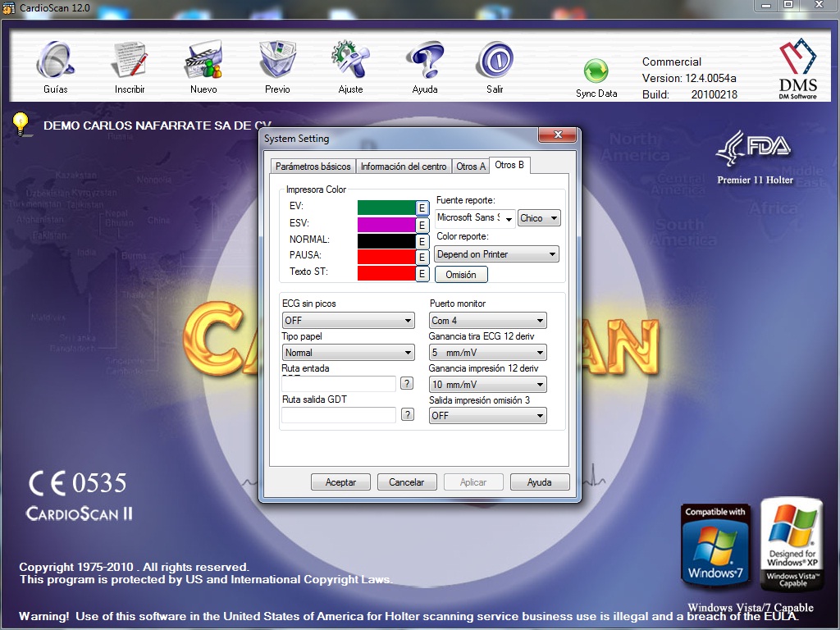Click the Ruta entrada browse ? button
The width and height of the screenshot is (840, 630).
coord(407,384)
